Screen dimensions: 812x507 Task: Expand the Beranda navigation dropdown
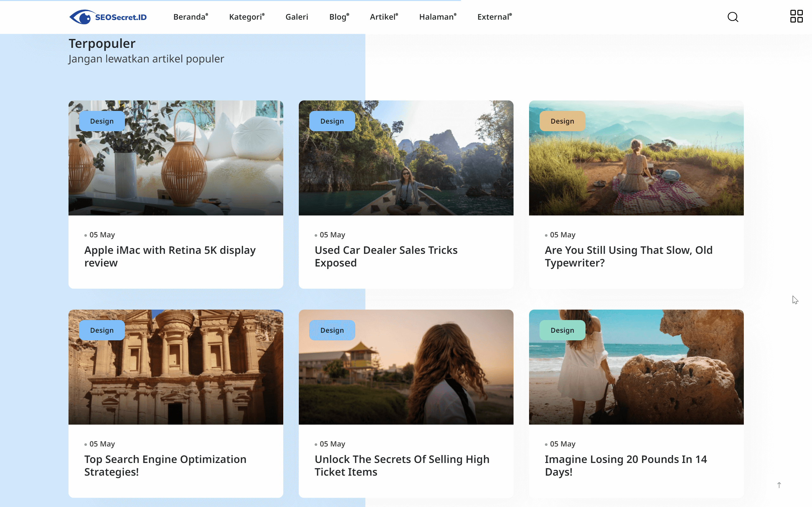(190, 17)
